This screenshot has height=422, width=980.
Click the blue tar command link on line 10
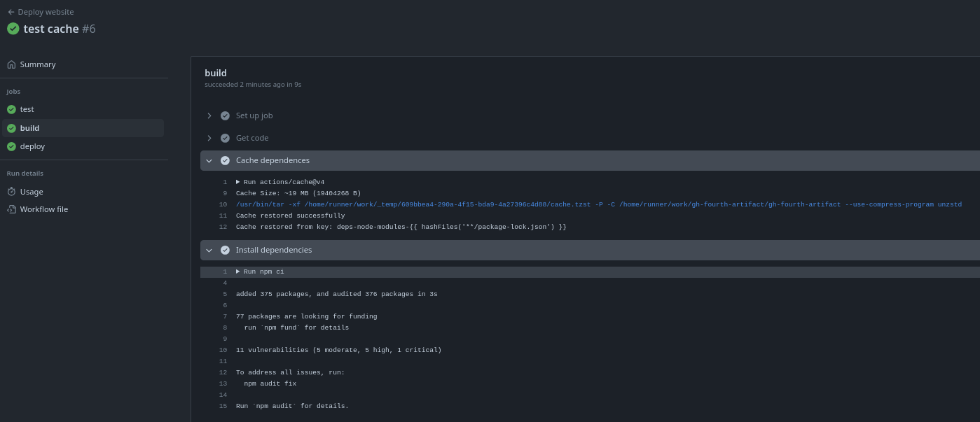tap(490, 204)
